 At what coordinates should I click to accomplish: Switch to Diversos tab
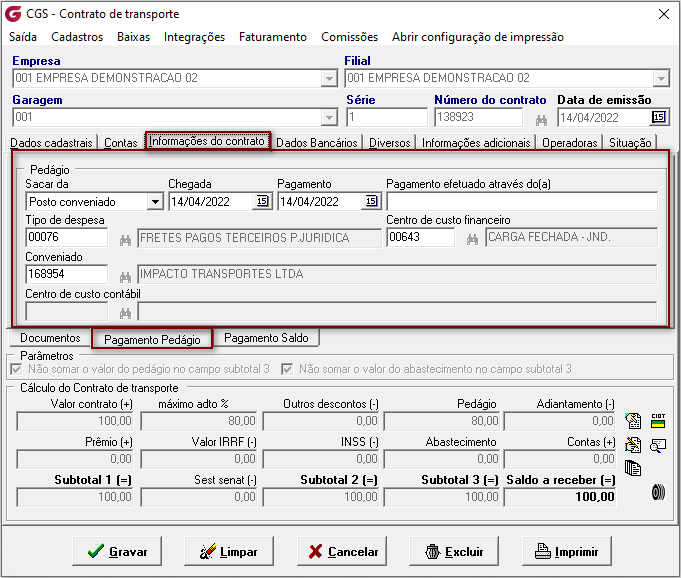[x=390, y=143]
